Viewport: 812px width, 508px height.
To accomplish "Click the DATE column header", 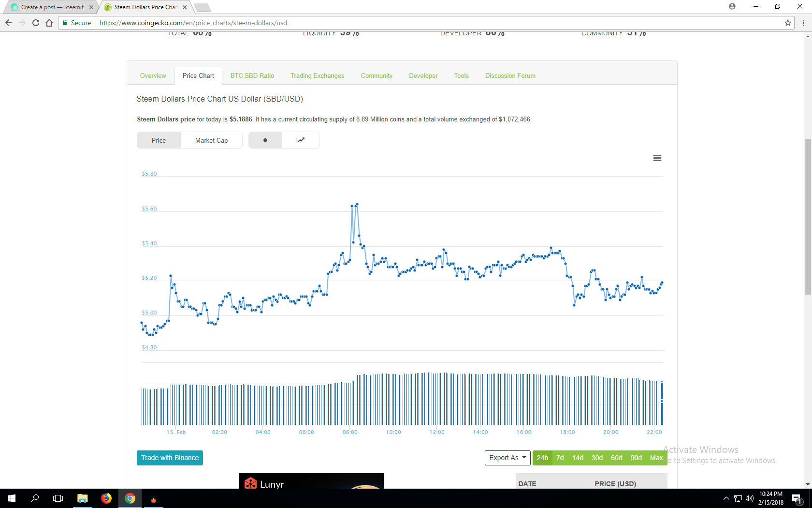I will point(527,484).
